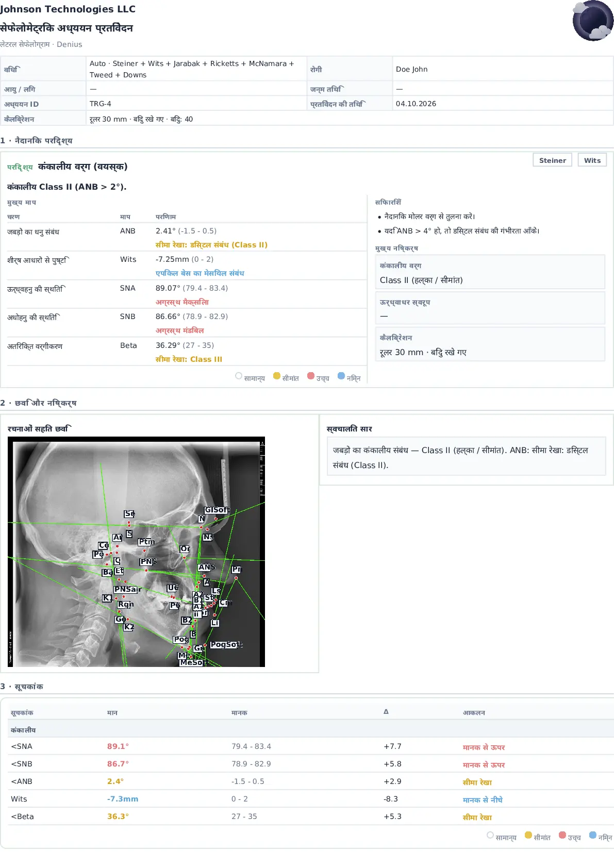Click the yellow सीमांत dot in main measures legend
The height and width of the screenshot is (868, 614).
pyautogui.click(x=277, y=376)
